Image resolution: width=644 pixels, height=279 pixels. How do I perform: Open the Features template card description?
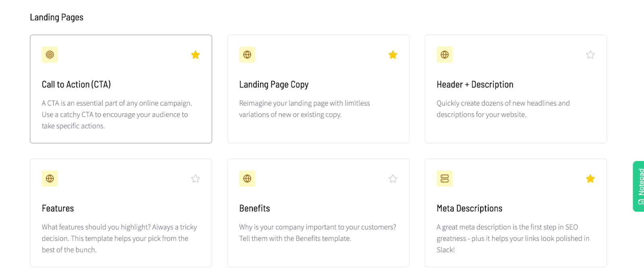(119, 238)
